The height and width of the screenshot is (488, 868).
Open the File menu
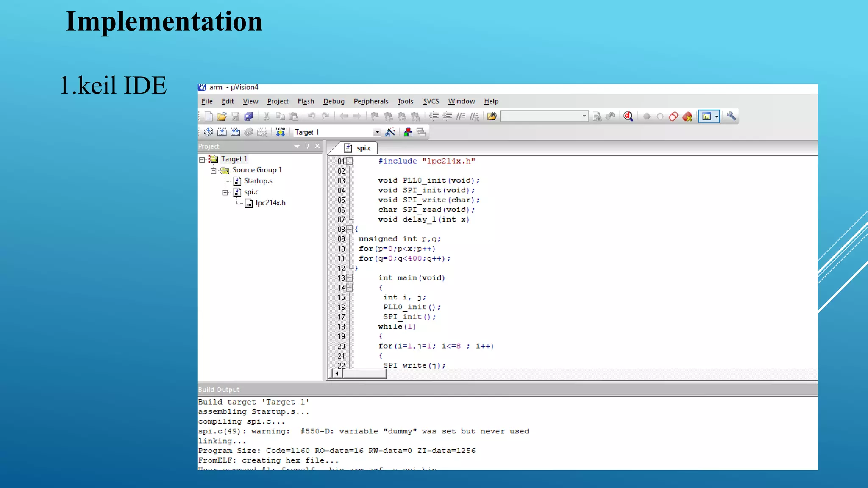(207, 101)
